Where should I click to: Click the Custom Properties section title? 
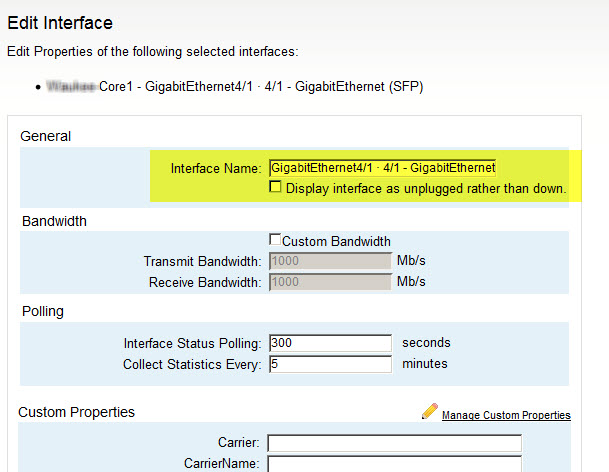coord(76,412)
